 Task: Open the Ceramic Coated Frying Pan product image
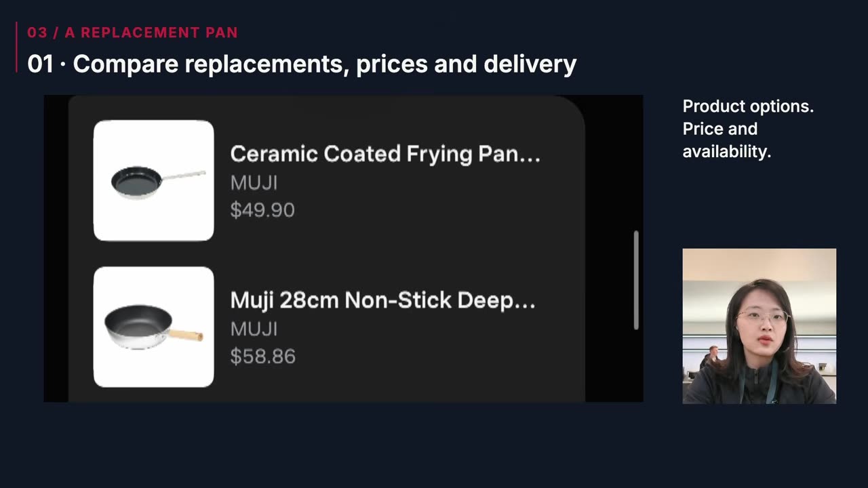(153, 180)
